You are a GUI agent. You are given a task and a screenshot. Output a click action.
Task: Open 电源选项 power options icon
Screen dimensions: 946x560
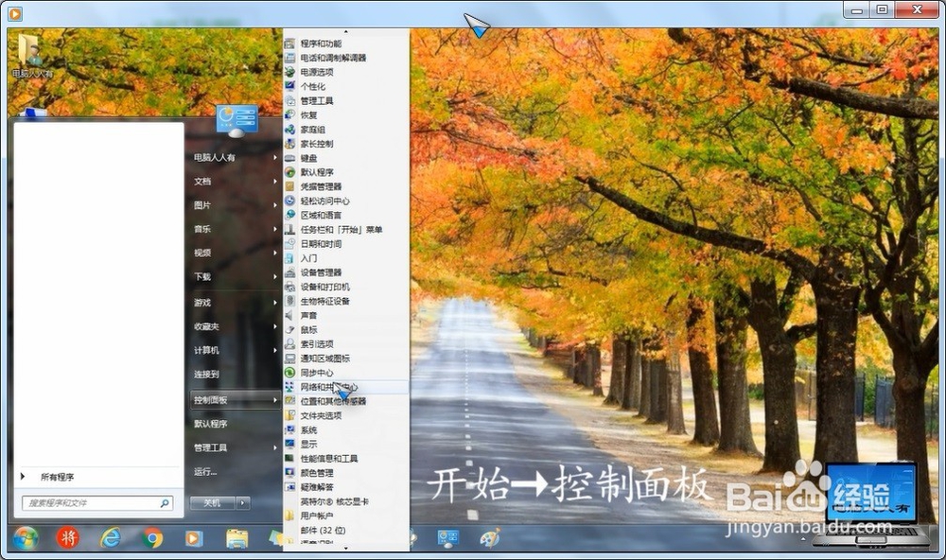(x=290, y=72)
